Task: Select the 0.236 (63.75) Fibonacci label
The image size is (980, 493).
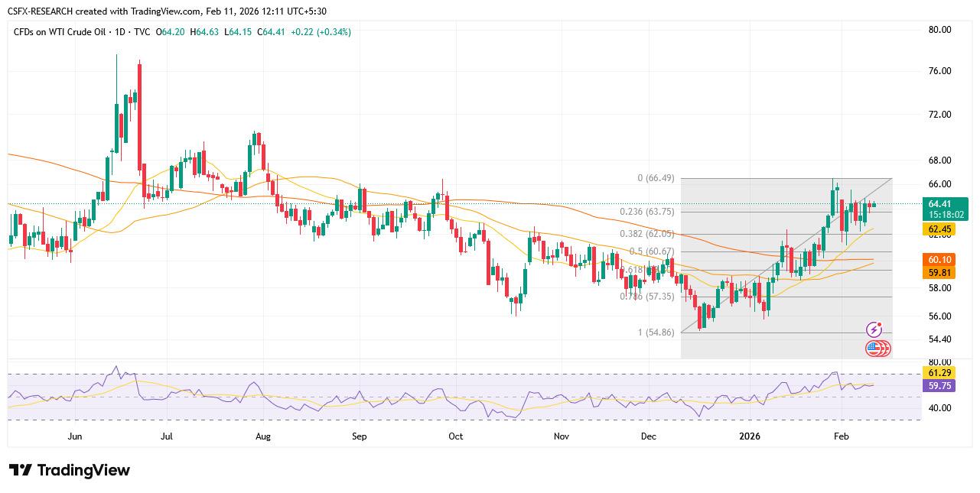Action: [646, 212]
